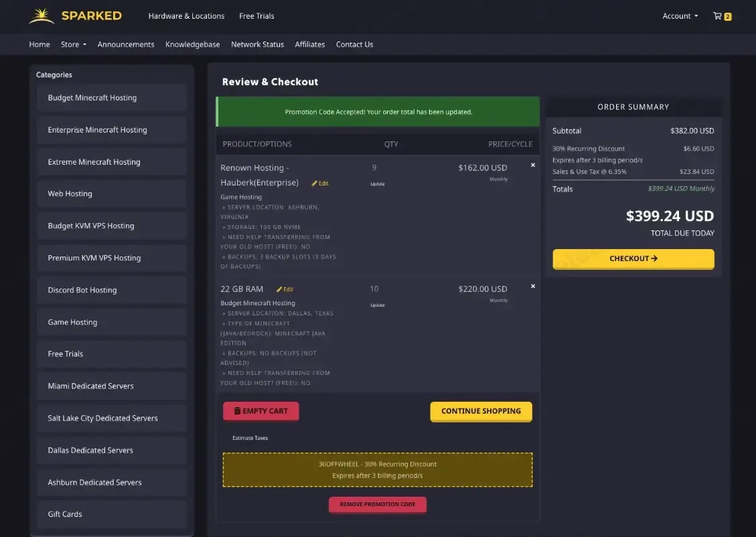The width and height of the screenshot is (756, 537).
Task: Update quantity for Renown Hosting Hauberk
Action: (378, 183)
